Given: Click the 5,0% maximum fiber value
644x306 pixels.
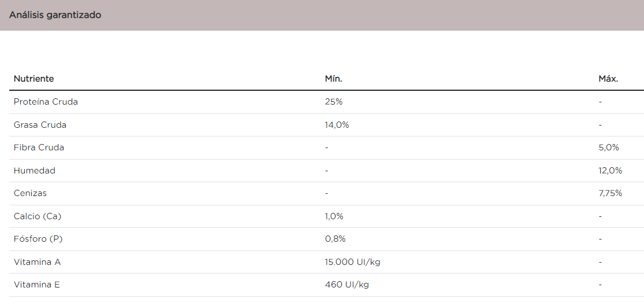Looking at the screenshot, I should pyautogui.click(x=609, y=148).
